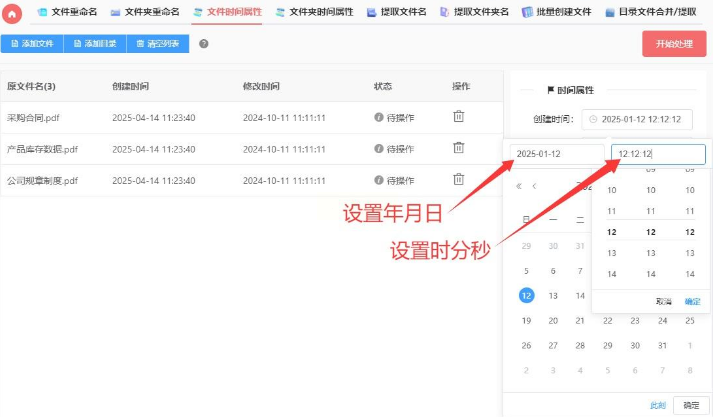
Task: Open the 批量创建文件 tab
Action: pos(556,12)
